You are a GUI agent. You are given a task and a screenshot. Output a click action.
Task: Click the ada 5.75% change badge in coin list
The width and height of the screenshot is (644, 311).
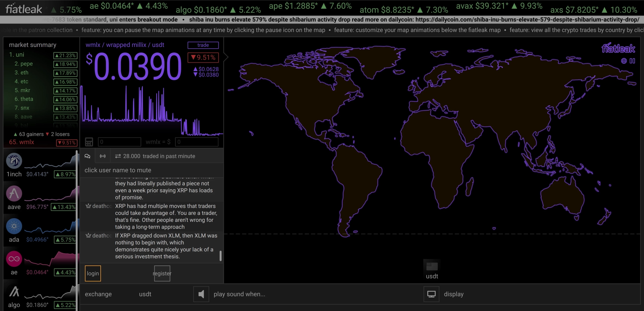click(65, 240)
